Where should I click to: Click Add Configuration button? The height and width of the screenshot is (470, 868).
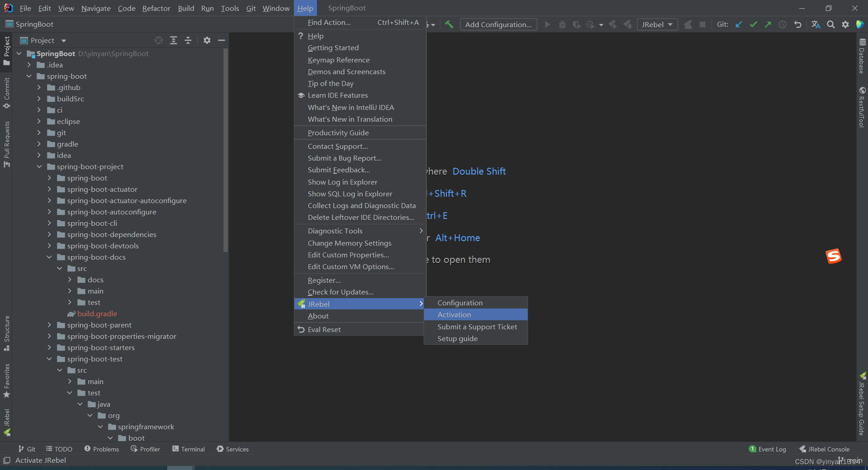point(498,24)
